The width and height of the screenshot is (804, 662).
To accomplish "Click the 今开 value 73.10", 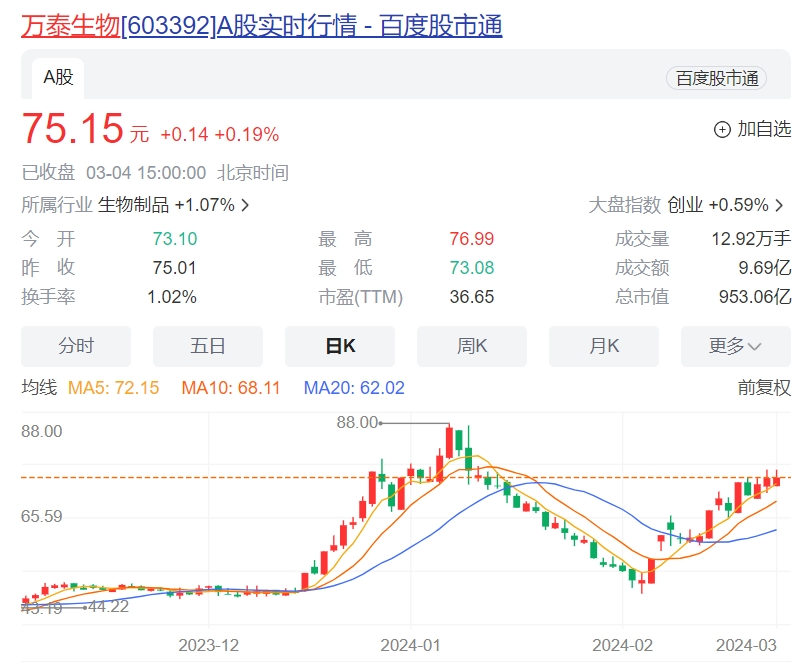I will coord(175,239).
